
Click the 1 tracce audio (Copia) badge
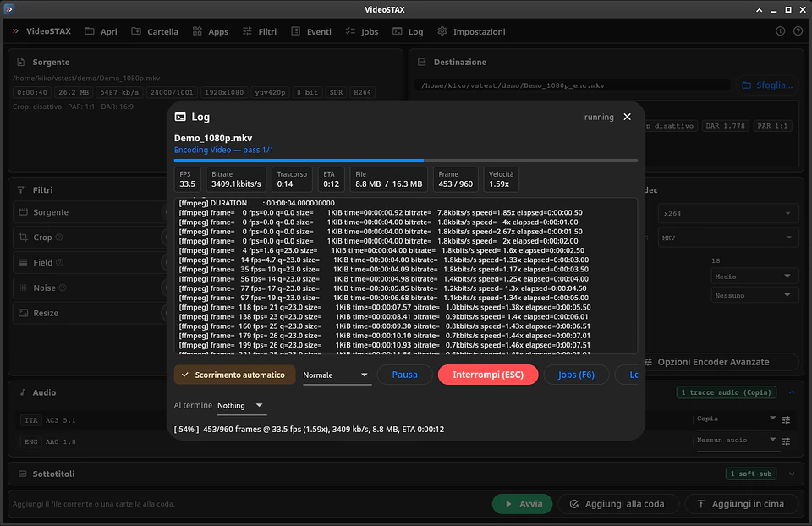[726, 392]
